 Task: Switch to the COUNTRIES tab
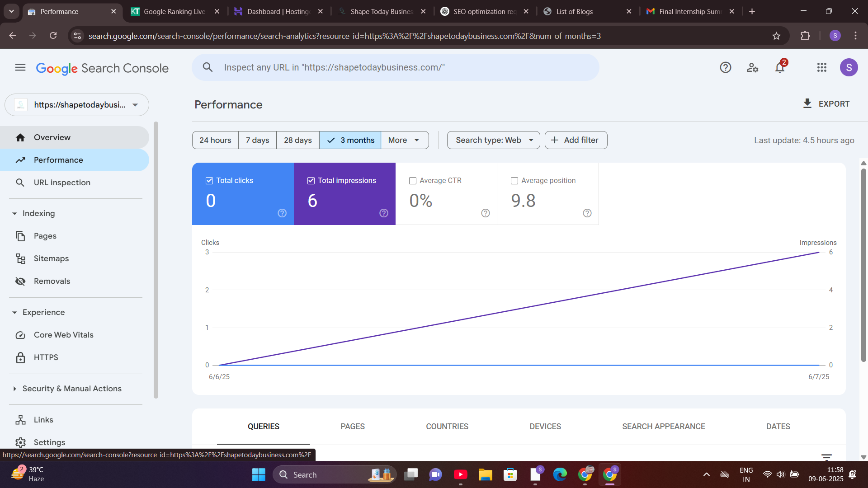[x=447, y=427]
